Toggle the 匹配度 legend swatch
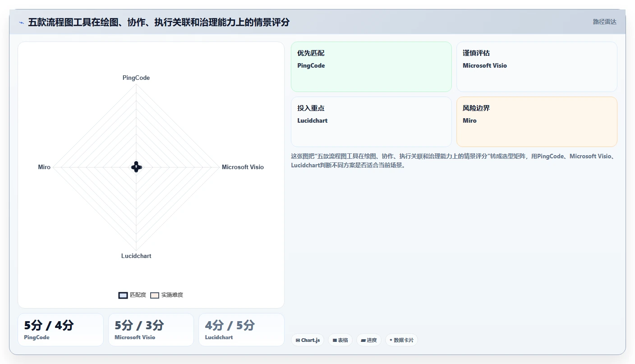Image resolution: width=635 pixels, height=364 pixels. click(x=123, y=295)
